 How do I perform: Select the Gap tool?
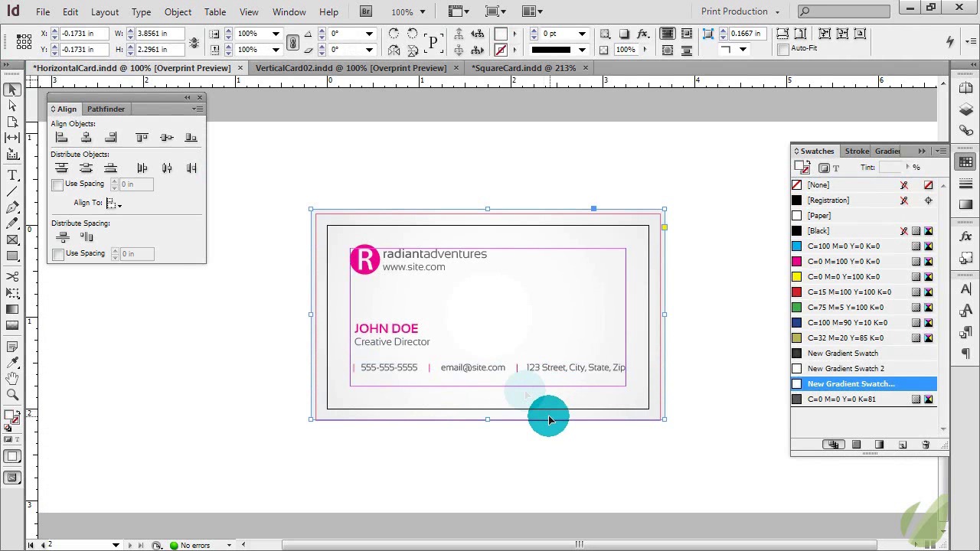12,138
